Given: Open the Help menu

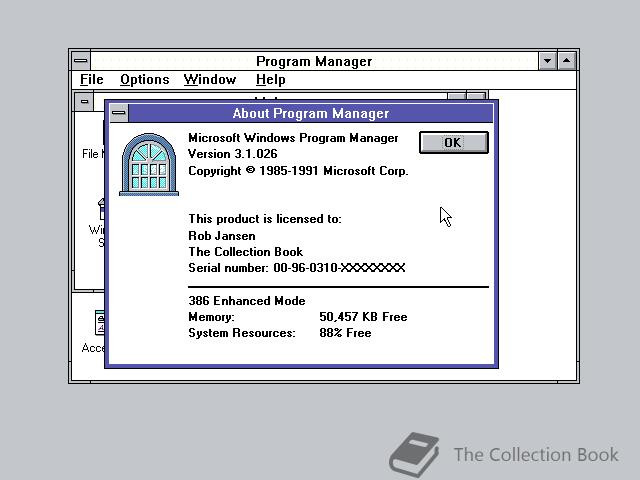Looking at the screenshot, I should 271,79.
